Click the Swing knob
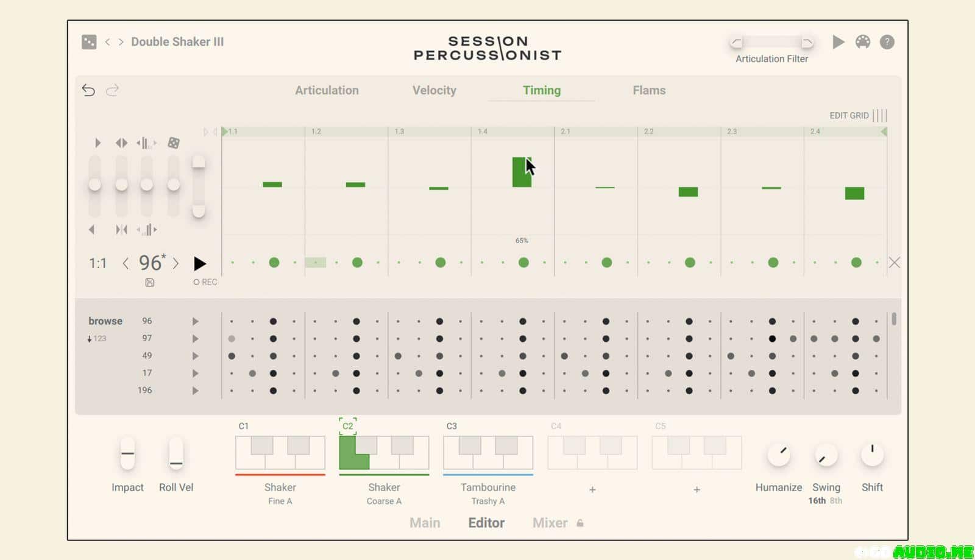The width and height of the screenshot is (975, 560). [826, 455]
